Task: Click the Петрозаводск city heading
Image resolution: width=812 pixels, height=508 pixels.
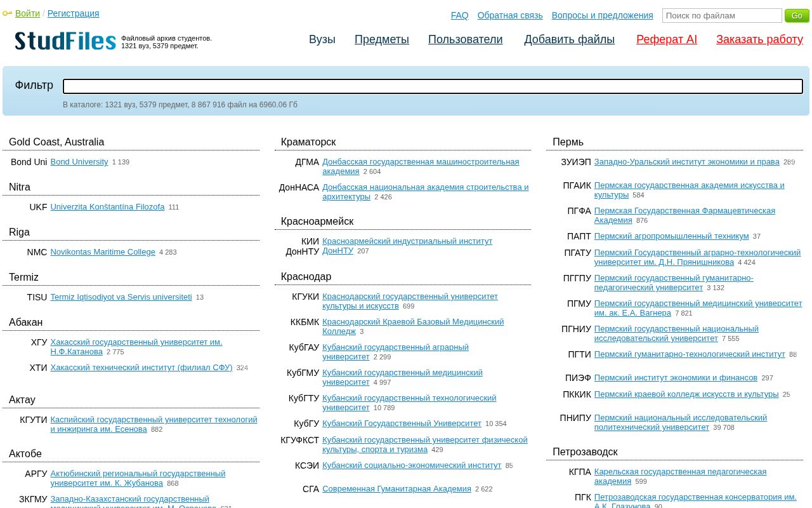Action: point(585,452)
